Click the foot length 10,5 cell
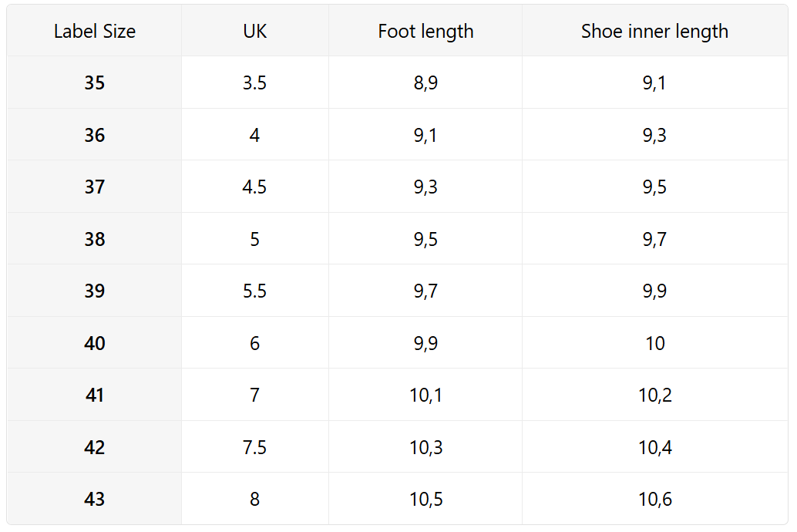Viewport: 797px width, 532px height. (425, 500)
